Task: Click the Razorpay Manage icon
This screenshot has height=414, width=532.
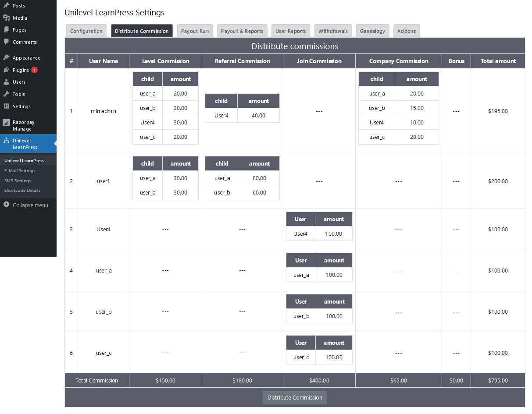Action: (x=6, y=123)
